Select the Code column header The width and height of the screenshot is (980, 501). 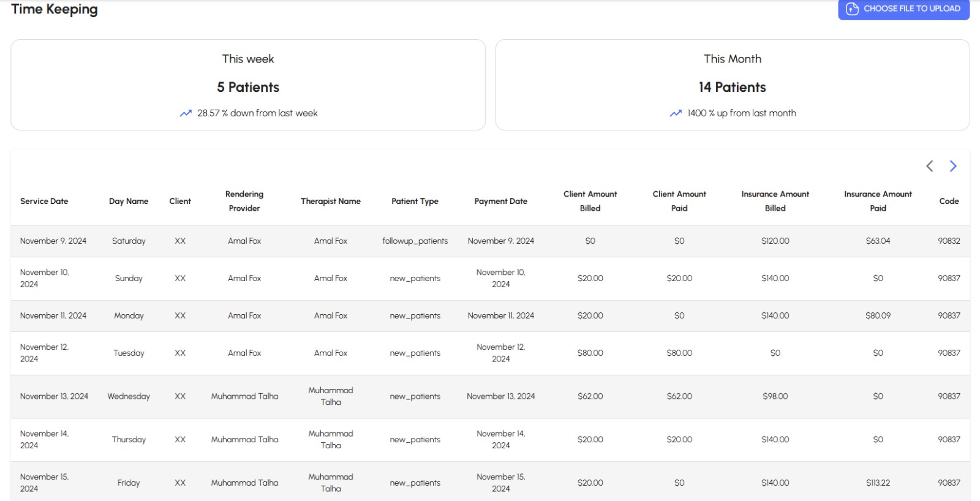pyautogui.click(x=949, y=201)
